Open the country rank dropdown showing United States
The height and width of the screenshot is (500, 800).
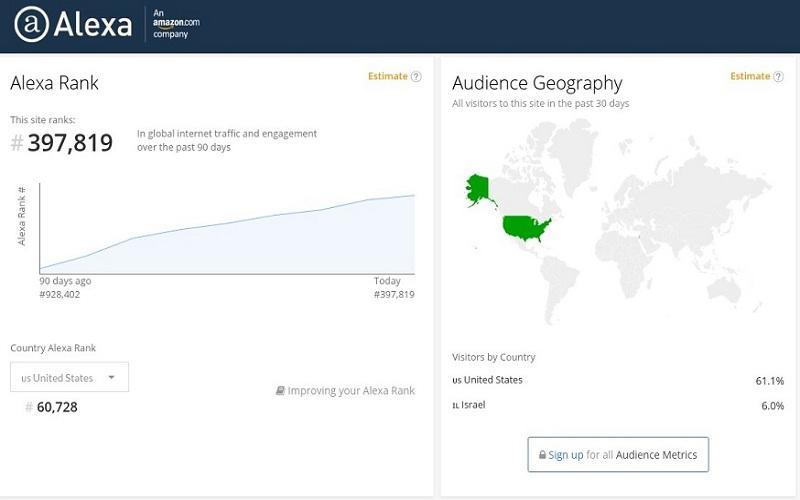[x=69, y=377]
